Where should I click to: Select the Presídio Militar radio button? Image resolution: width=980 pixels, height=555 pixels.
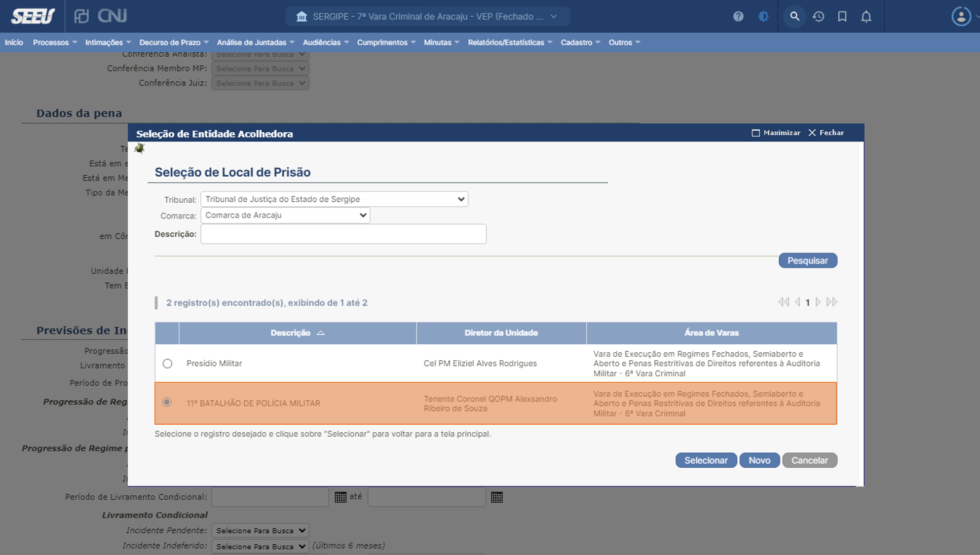coord(167,364)
